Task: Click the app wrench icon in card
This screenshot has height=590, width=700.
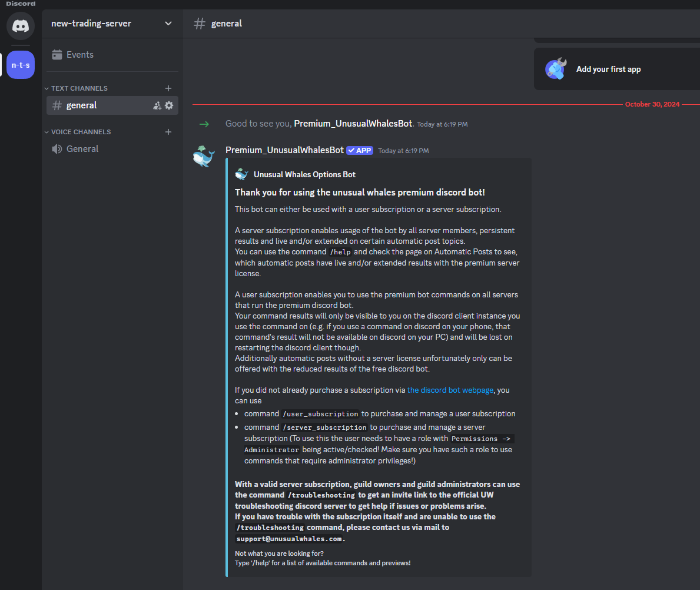Action: 556,69
